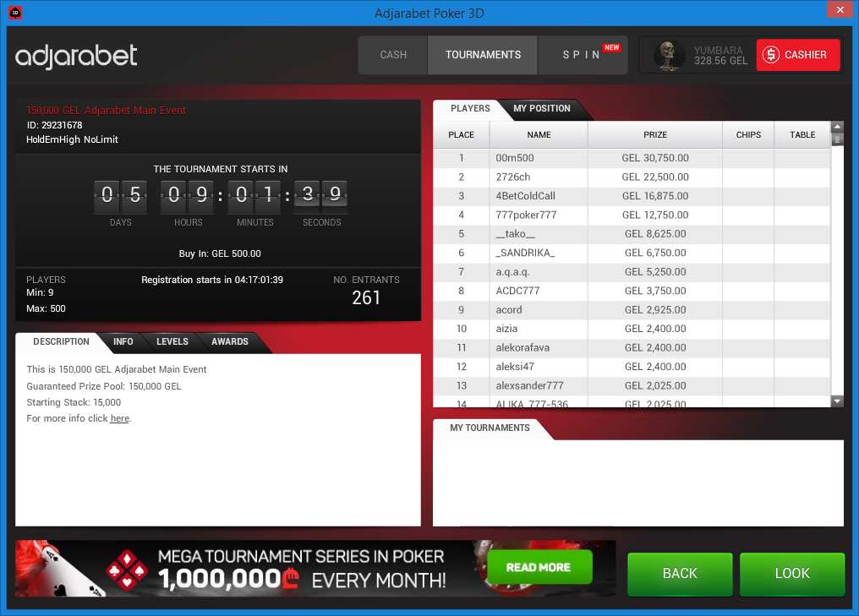Image resolution: width=859 pixels, height=616 pixels.
Task: Select player ACDC777 row
Action: tap(632, 291)
